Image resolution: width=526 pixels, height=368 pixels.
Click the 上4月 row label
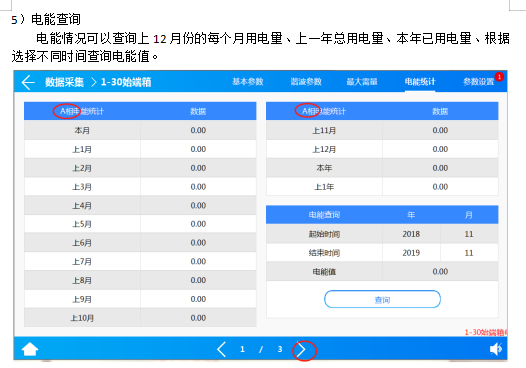(82, 205)
